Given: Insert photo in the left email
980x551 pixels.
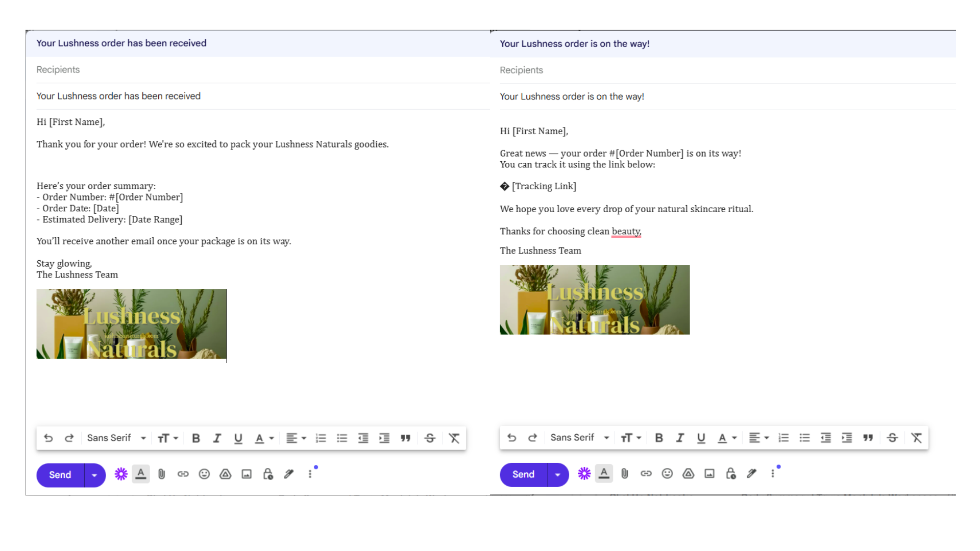Looking at the screenshot, I should pyautogui.click(x=247, y=474).
